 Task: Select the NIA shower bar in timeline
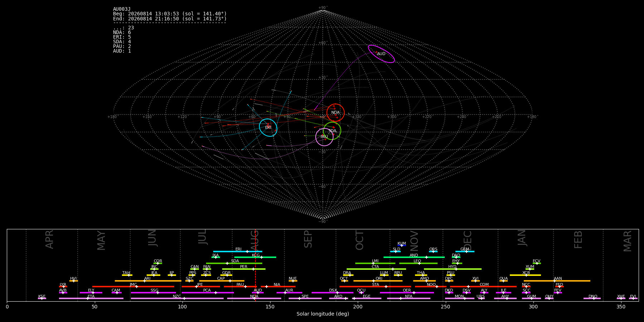coord(278,287)
